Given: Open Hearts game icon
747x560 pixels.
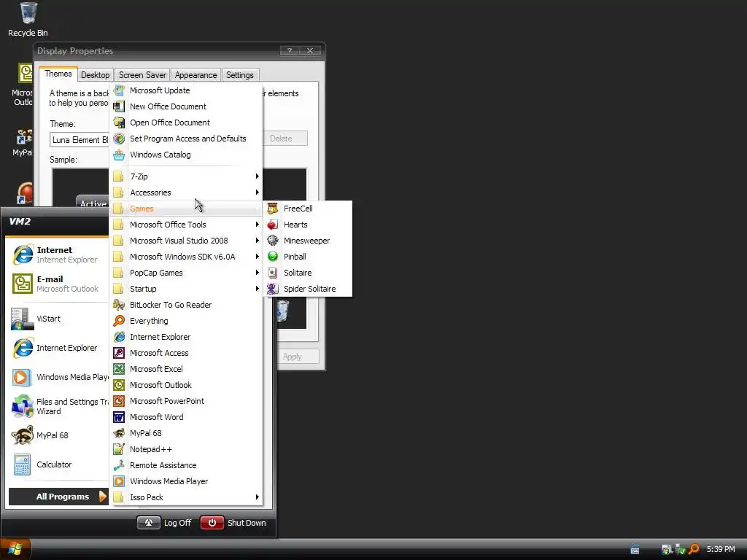Looking at the screenshot, I should click(x=273, y=225).
